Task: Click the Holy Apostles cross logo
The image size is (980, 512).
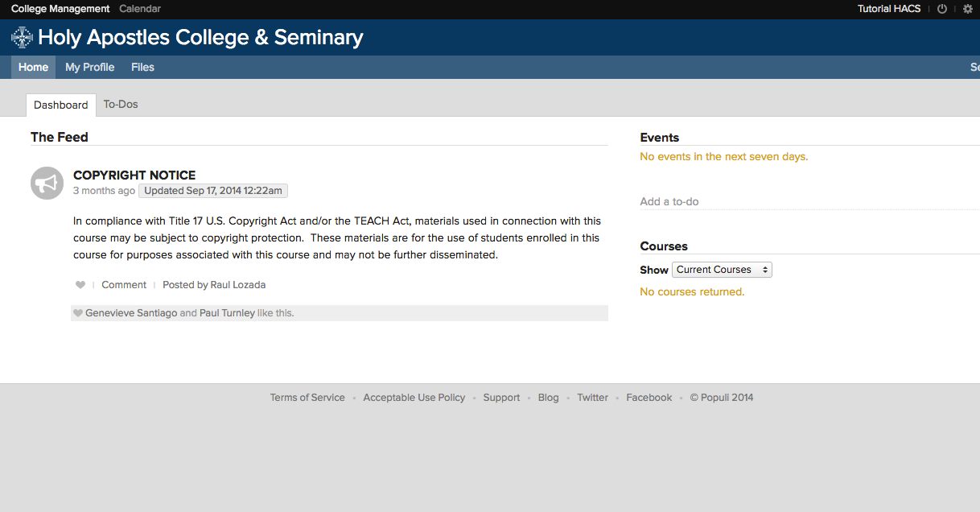Action: click(21, 37)
